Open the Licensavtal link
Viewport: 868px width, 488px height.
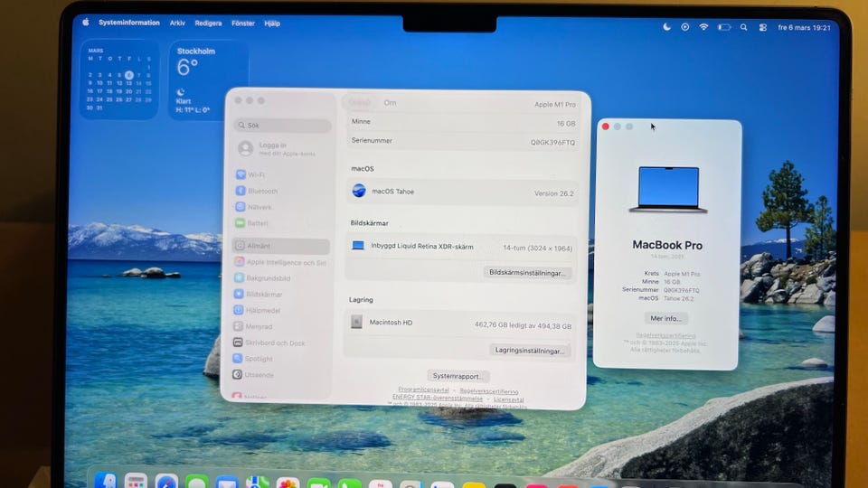click(x=509, y=399)
